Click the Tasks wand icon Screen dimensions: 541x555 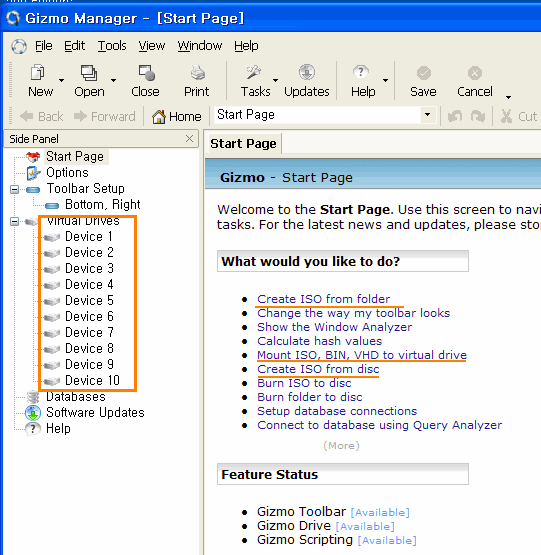point(254,73)
